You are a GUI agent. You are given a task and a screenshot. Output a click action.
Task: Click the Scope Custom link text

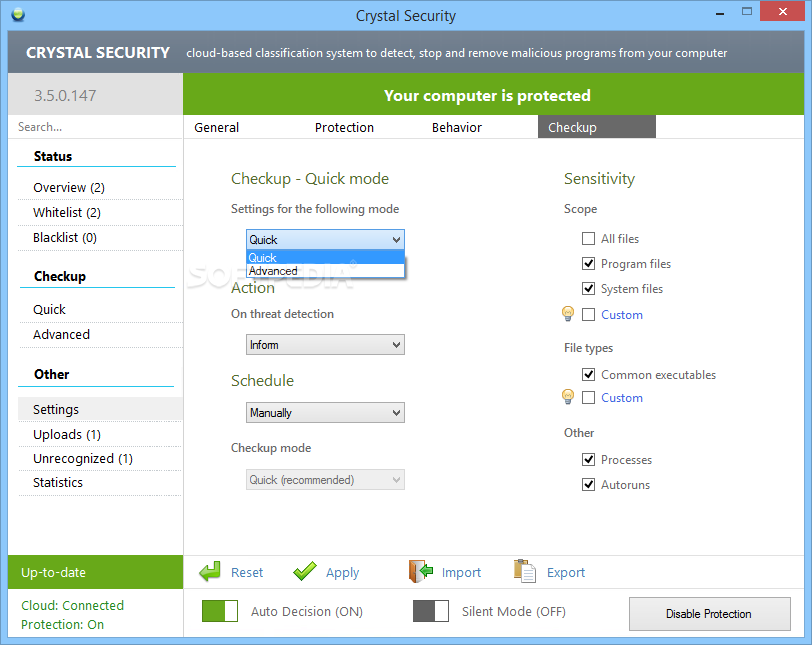point(621,315)
